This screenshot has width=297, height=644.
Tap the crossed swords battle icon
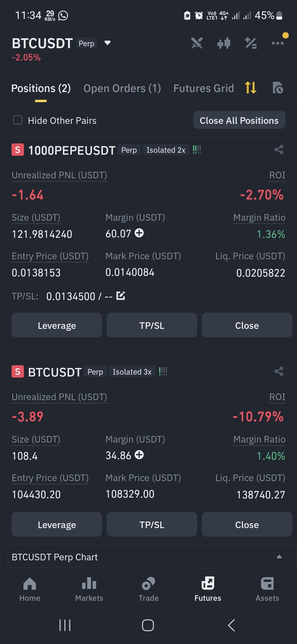197,43
